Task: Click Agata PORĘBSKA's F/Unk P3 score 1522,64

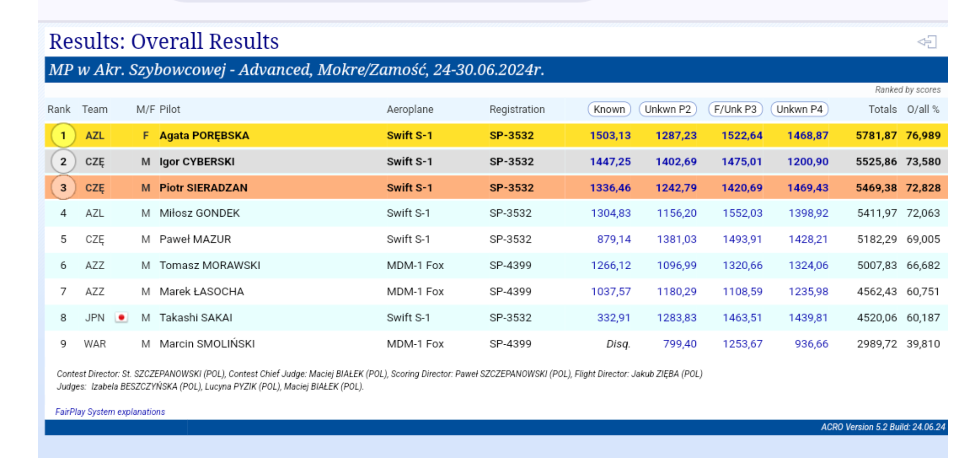Action: coord(742,136)
